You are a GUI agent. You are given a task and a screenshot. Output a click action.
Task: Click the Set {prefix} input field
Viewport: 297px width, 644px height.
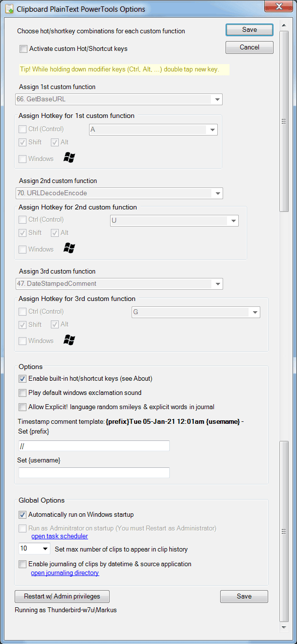point(94,446)
